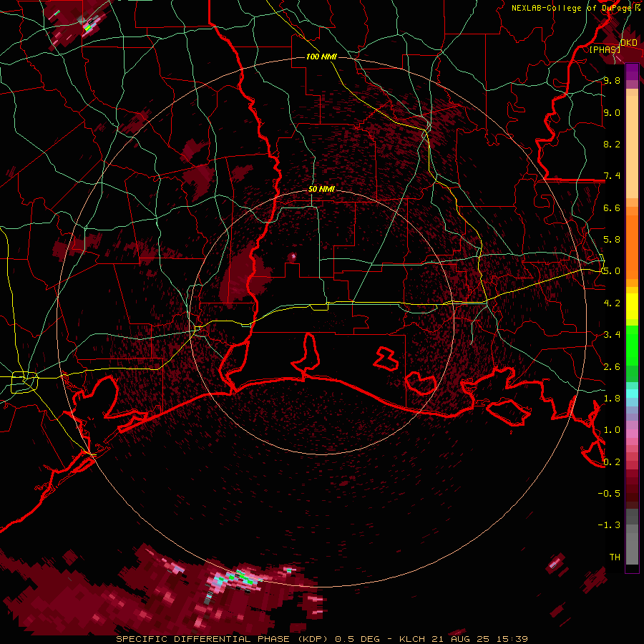644x644 pixels.
Task: Click the "50 NMI" range ring label
Action: pos(321,189)
